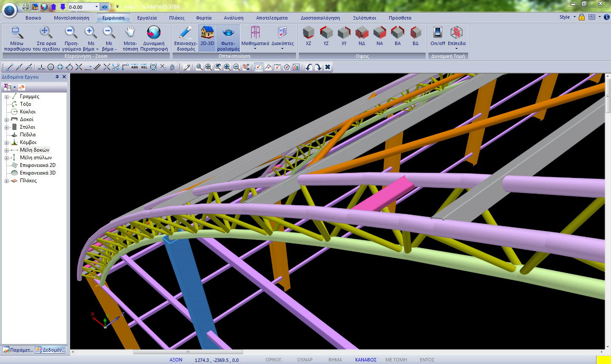Open the Μαθηματικό model dropdown

[255, 38]
